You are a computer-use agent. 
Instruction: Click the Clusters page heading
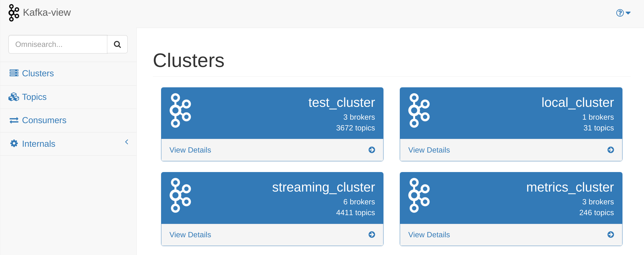tap(189, 61)
